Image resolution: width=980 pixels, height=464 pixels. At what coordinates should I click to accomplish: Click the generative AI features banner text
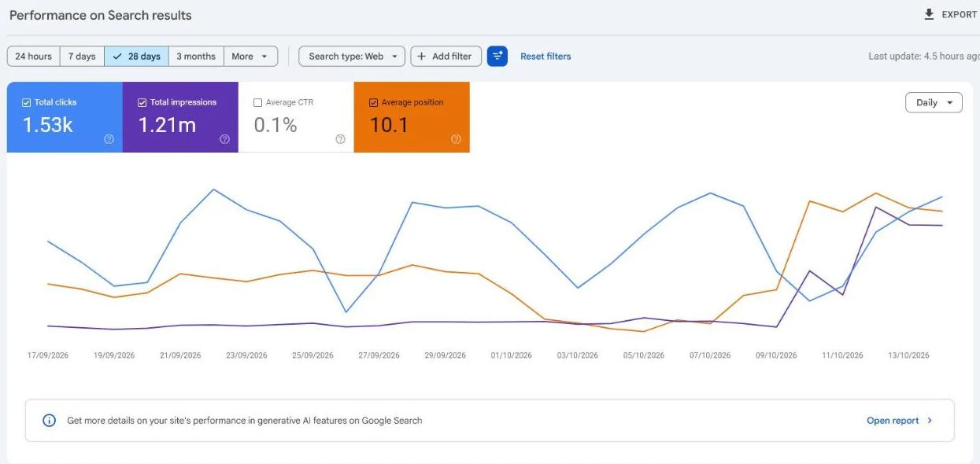coord(245,421)
